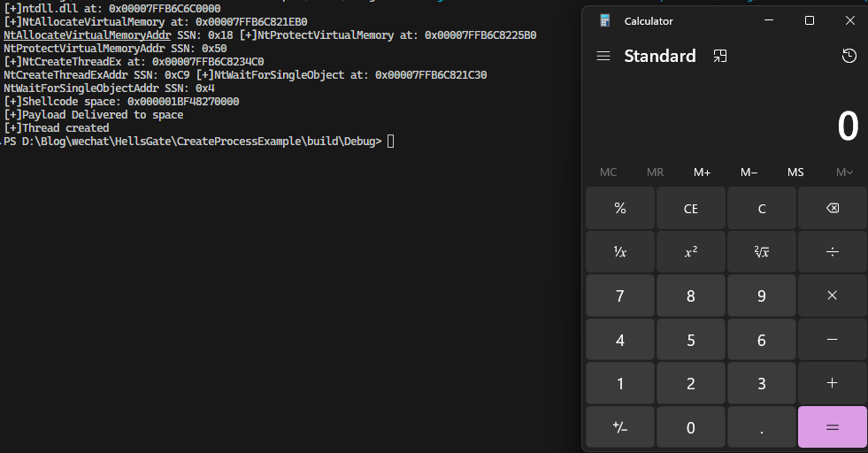Open the memory M dropdown list
This screenshot has width=868, height=453.
click(844, 173)
